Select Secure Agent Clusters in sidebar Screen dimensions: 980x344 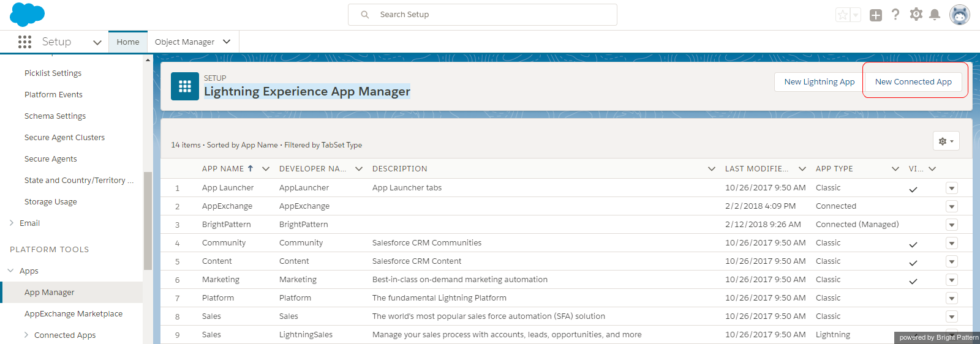pyautogui.click(x=64, y=137)
